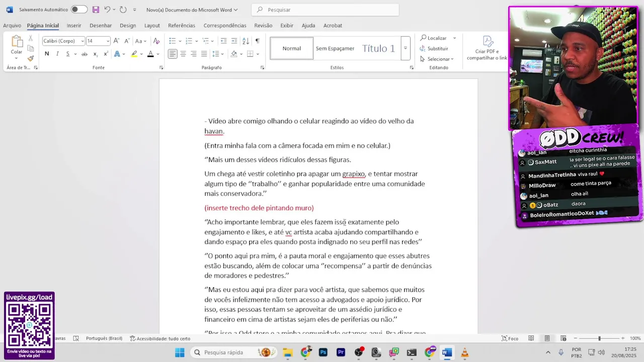
Task: Click the multilevel list icon
Action: 205,41
